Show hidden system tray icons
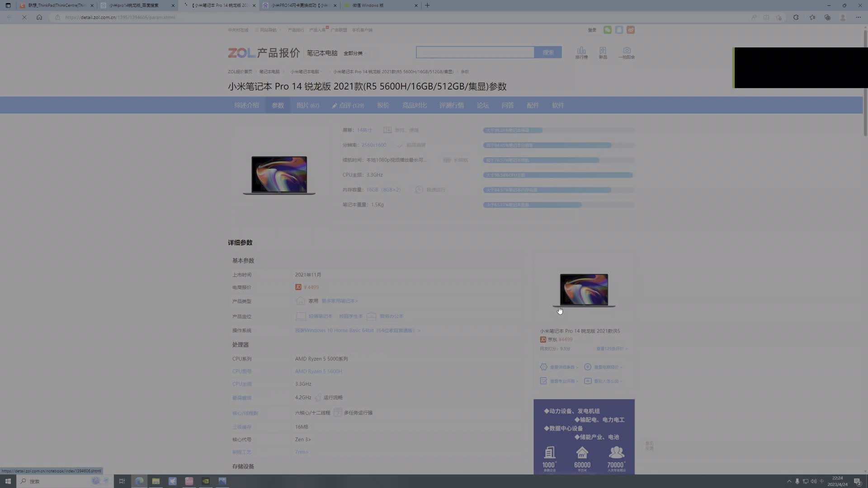 pos(789,481)
